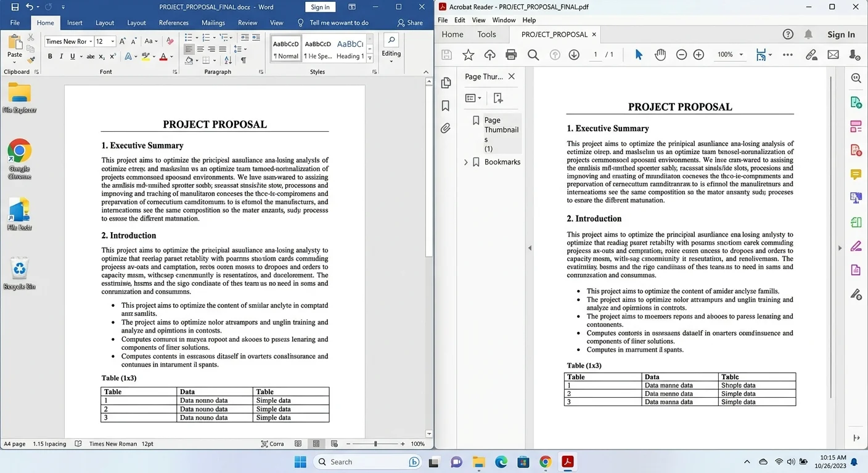Viewport: 868px width, 473px height.
Task: Open the Window menu in Acrobat
Action: 504,20
